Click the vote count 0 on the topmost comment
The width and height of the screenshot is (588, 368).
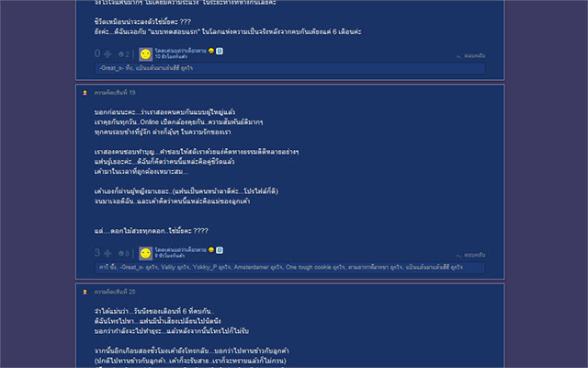tap(97, 53)
